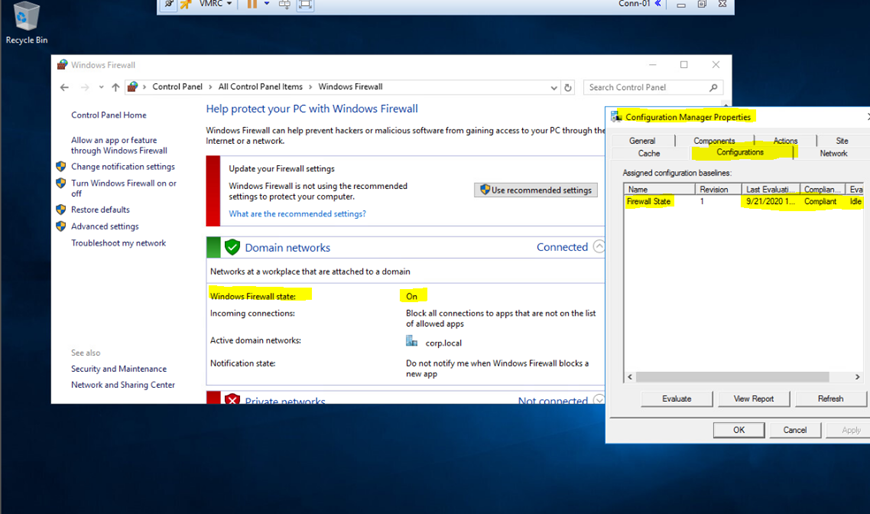Click Restore defaults link
This screenshot has width=870, height=514.
pyautogui.click(x=100, y=210)
